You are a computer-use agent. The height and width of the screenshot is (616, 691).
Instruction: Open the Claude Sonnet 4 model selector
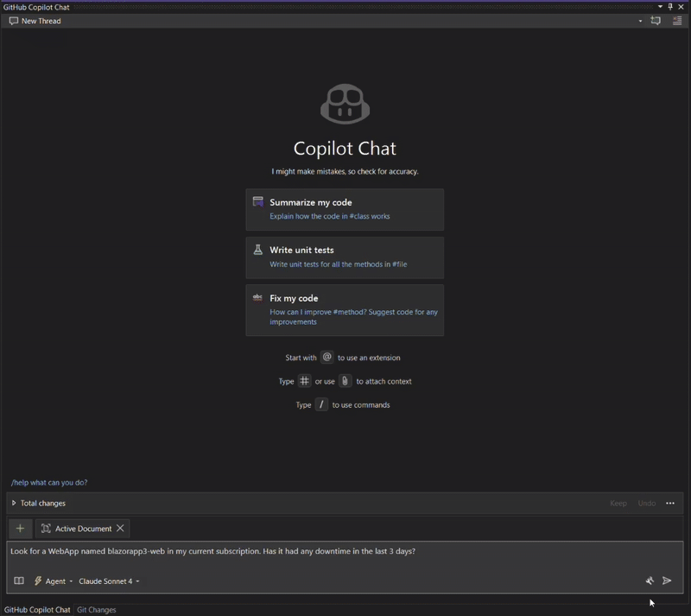click(107, 581)
